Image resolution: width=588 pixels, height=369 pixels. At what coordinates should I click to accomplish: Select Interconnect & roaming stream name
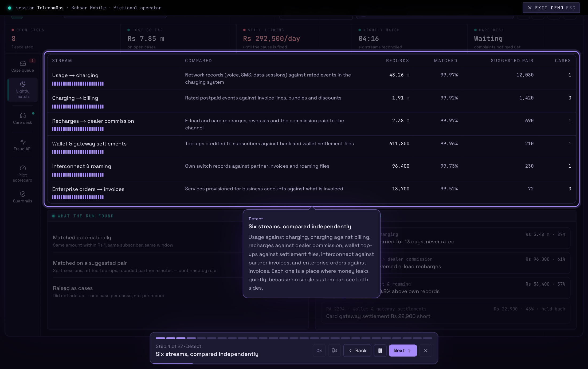(x=81, y=166)
